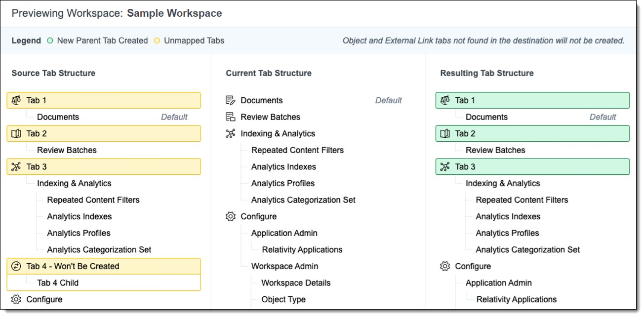Click the network icon on source Tab 3
This screenshot has height=317, width=644.
point(16,166)
